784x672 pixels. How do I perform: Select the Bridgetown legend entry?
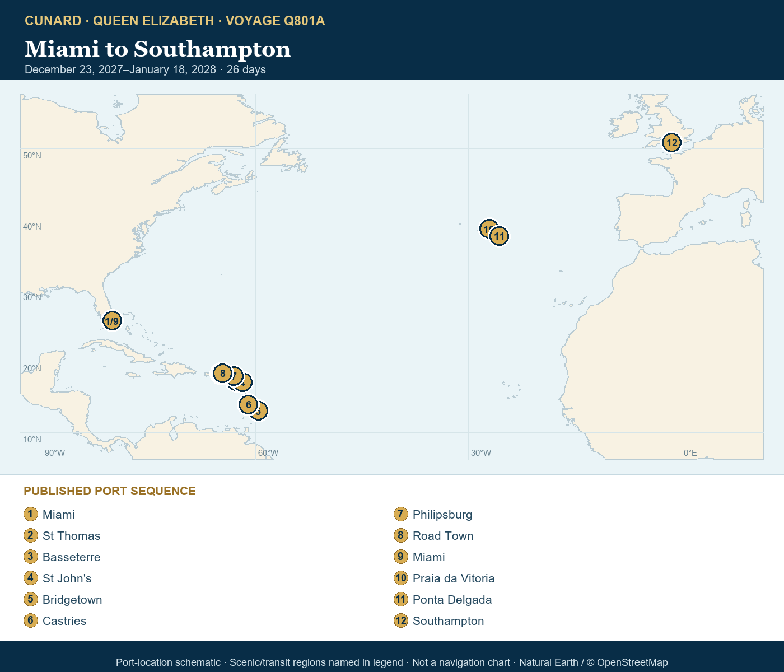point(72,600)
